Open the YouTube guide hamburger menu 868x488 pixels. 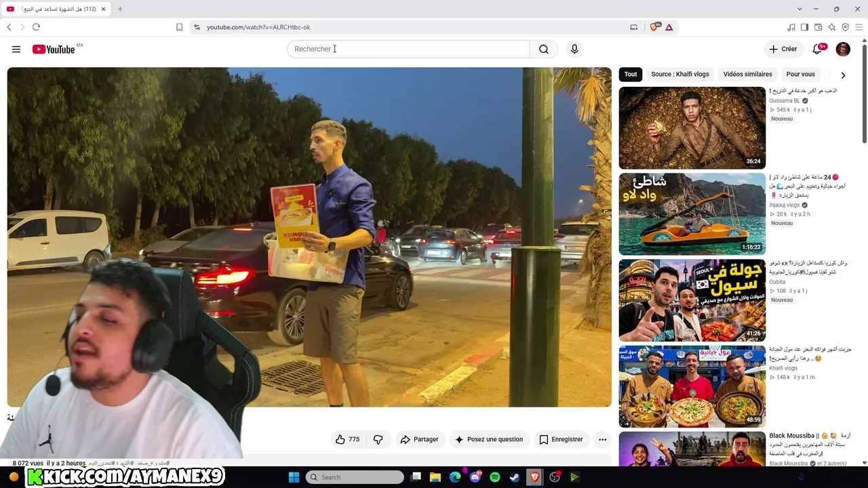tap(16, 49)
